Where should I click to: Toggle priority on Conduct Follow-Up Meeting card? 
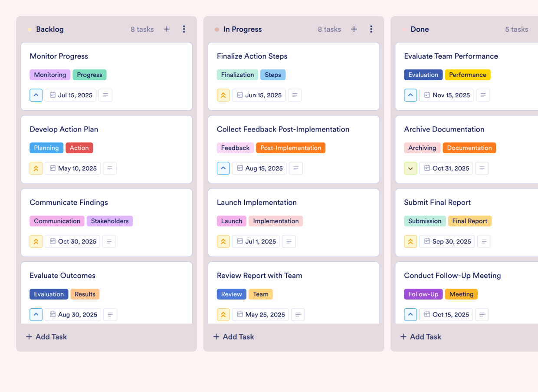point(410,314)
